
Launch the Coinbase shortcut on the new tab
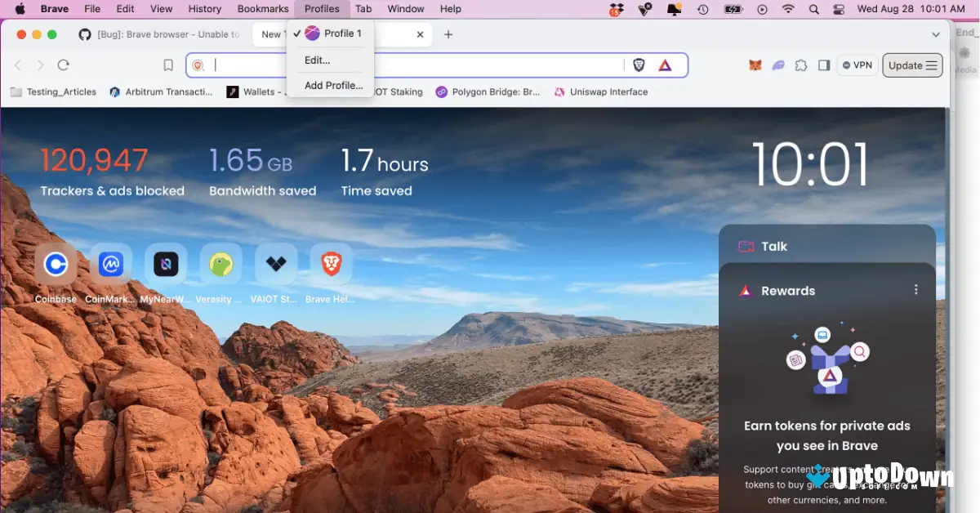(56, 264)
